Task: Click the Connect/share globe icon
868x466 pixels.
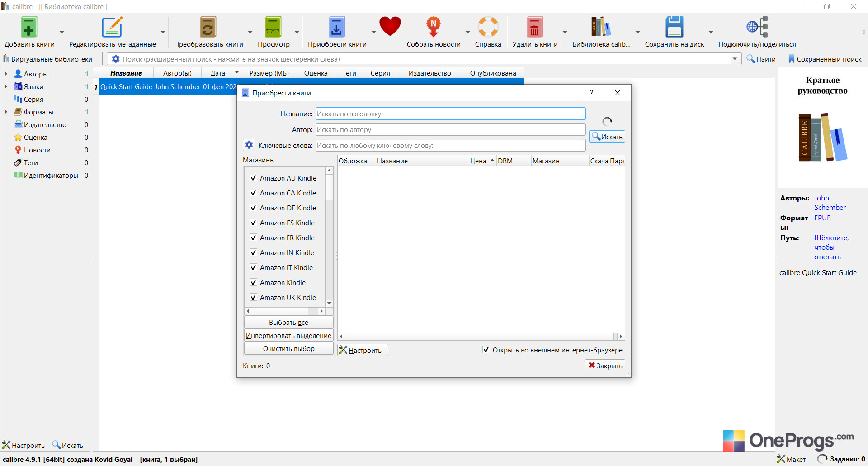Action: coord(757,27)
